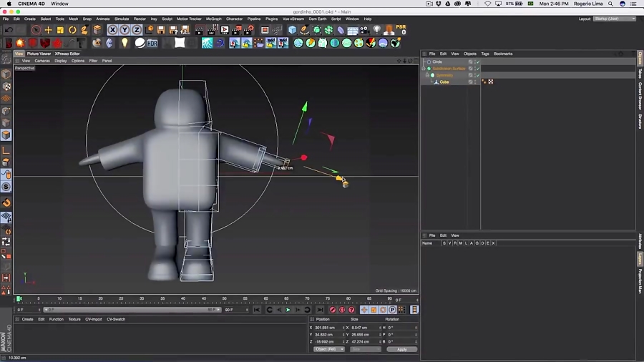Open the Layout dropdown
644x362 pixels.
(x=615, y=19)
